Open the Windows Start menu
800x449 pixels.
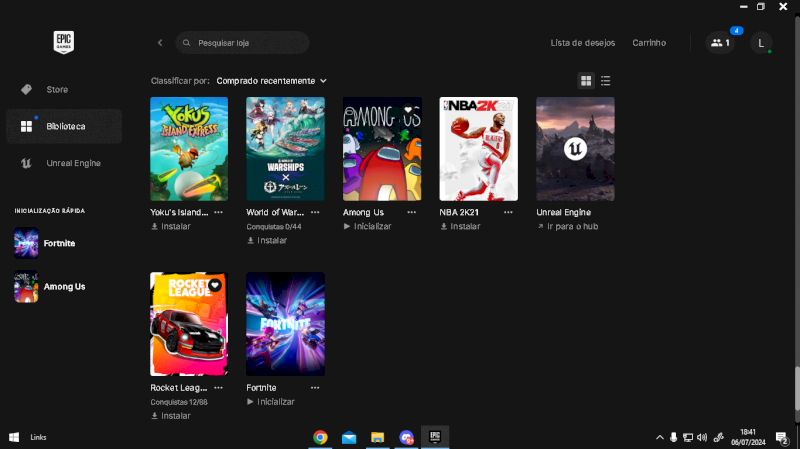(x=14, y=437)
